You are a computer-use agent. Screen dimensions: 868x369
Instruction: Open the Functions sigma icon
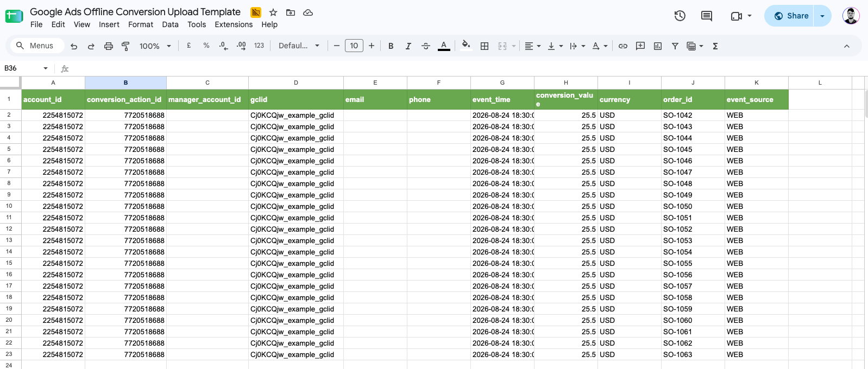coord(715,46)
